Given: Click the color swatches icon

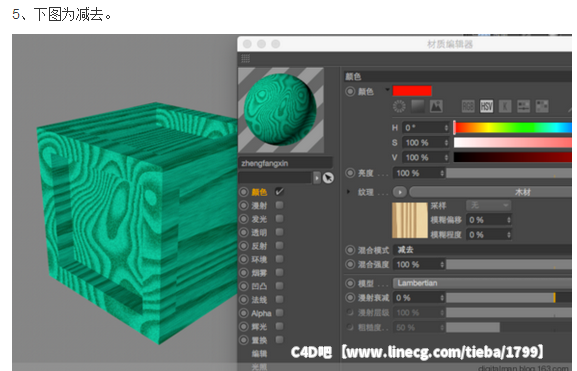Looking at the screenshot, I should click(542, 106).
